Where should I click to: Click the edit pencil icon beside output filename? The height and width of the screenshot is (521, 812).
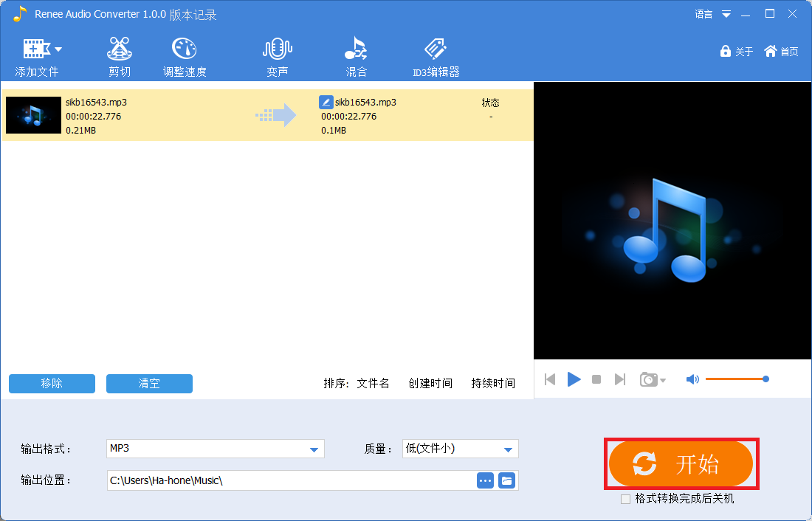coord(326,102)
